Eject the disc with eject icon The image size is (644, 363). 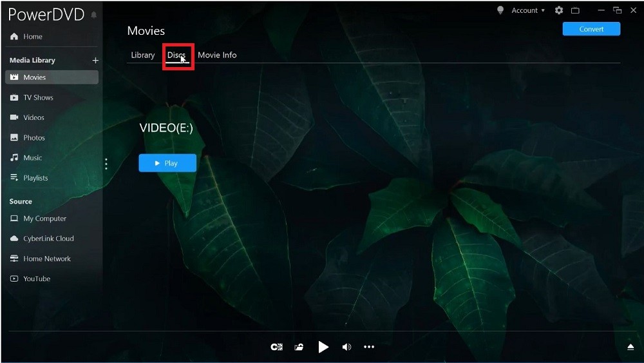pyautogui.click(x=631, y=348)
